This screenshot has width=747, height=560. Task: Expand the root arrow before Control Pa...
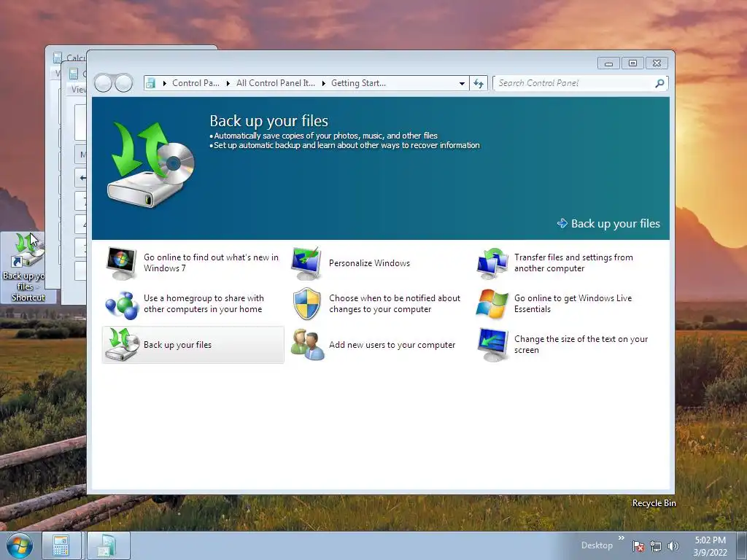tap(164, 83)
